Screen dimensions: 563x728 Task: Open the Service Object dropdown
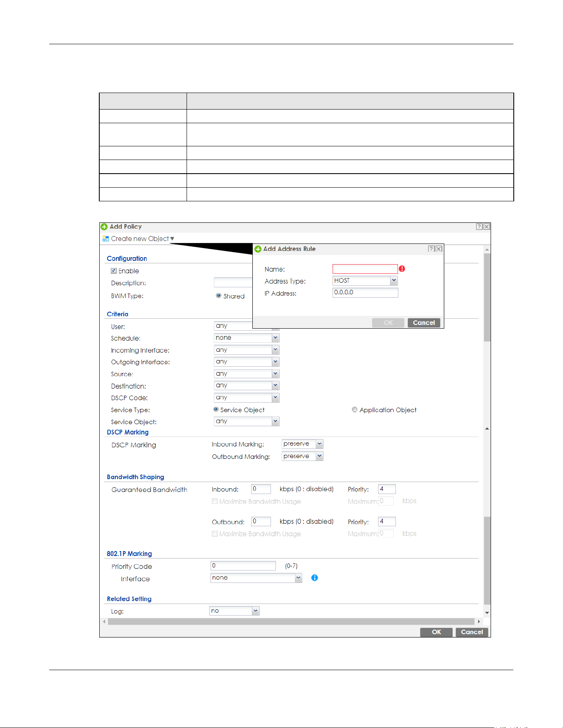276,421
